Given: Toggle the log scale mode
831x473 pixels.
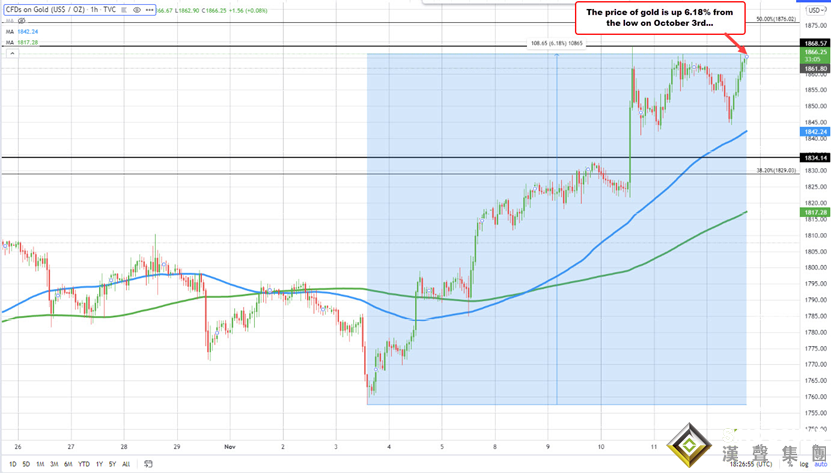Looking at the screenshot, I should tap(802, 464).
